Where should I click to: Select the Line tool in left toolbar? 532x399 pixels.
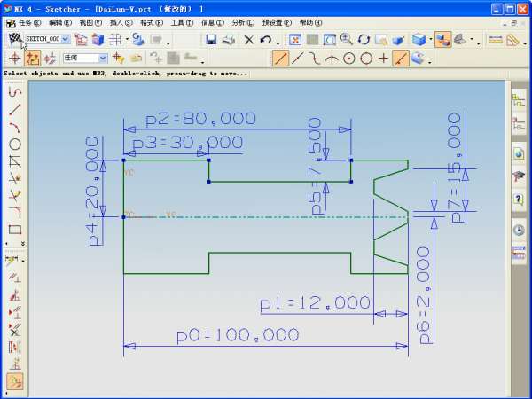(14, 108)
